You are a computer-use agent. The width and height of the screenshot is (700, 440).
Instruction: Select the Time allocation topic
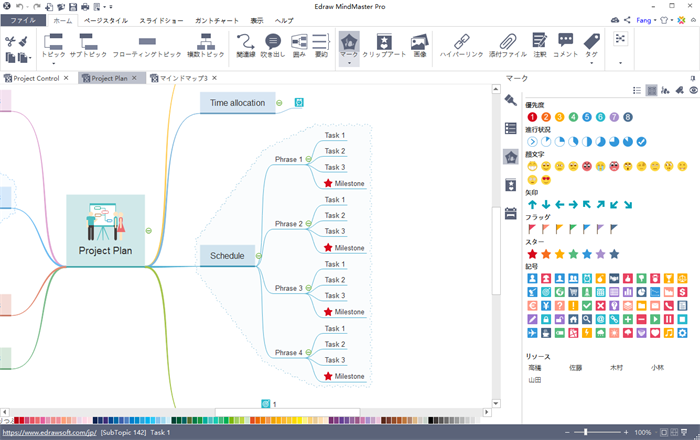point(237,102)
